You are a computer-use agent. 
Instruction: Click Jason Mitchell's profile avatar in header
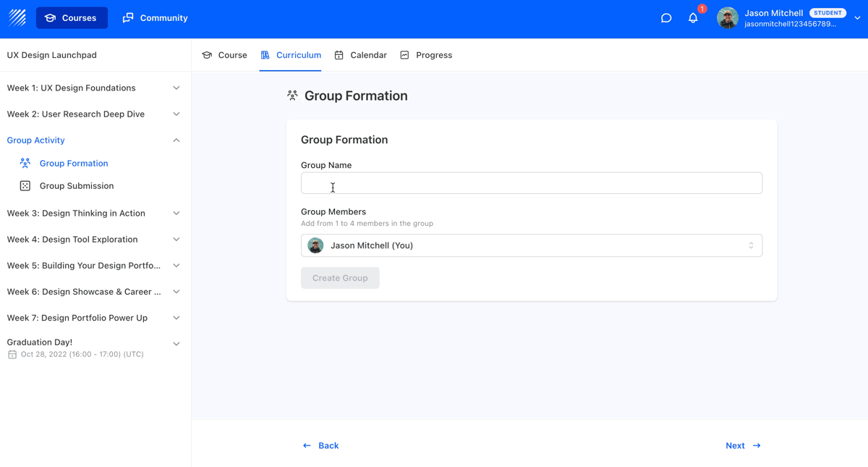point(727,18)
